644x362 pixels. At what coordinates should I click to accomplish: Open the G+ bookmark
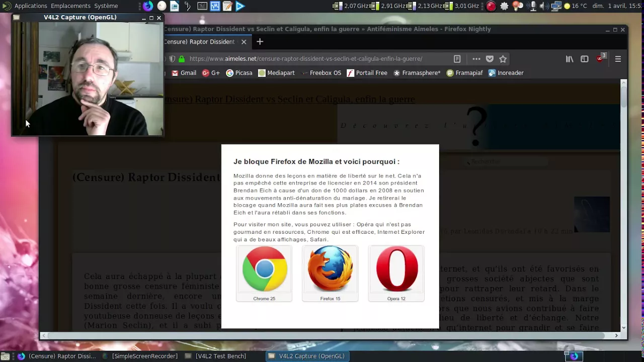pos(211,73)
